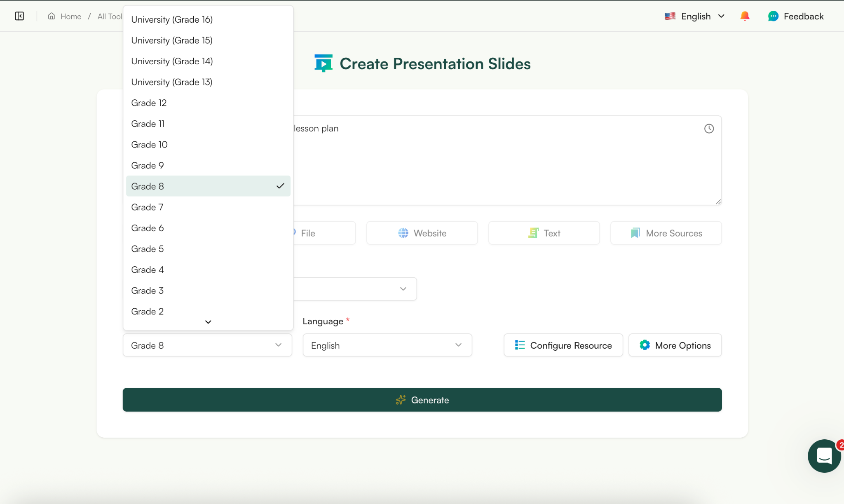Screen dimensions: 844x504
Task: Open the Feedback chat icon
Action: pos(774,16)
